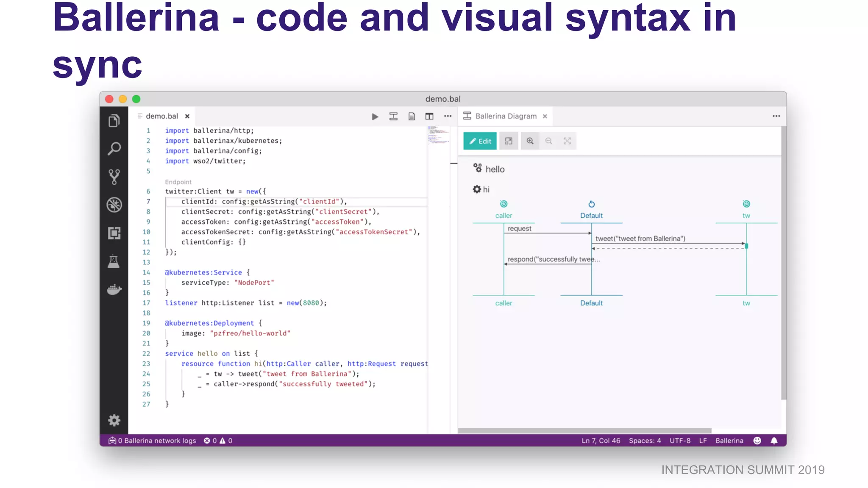
Task: Click zoom out magnifier in diagram toolbar
Action: [548, 141]
